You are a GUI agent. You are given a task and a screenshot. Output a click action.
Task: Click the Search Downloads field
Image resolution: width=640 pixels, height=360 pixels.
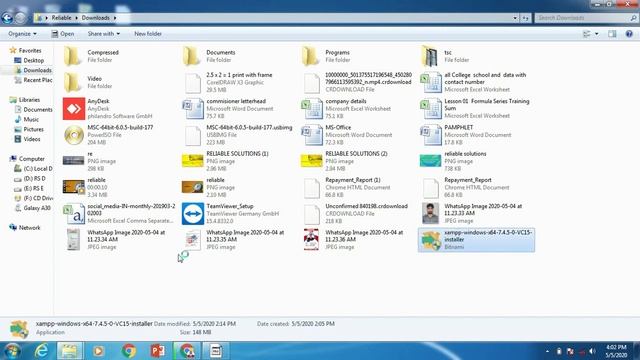click(x=586, y=18)
